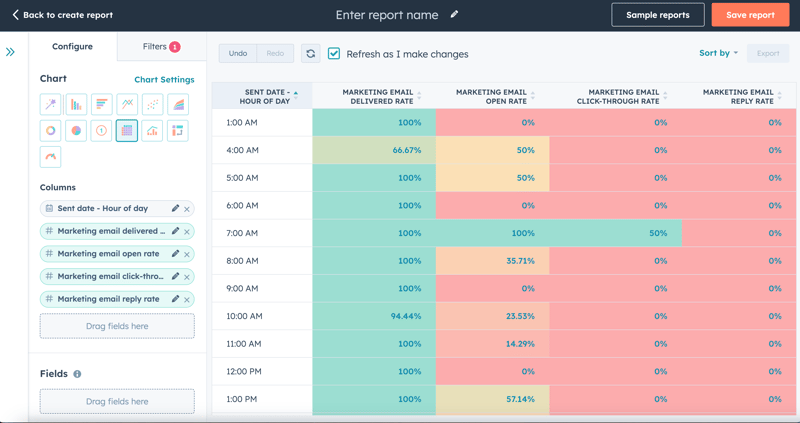Select the gauge chart type
800x423 pixels.
click(51, 157)
